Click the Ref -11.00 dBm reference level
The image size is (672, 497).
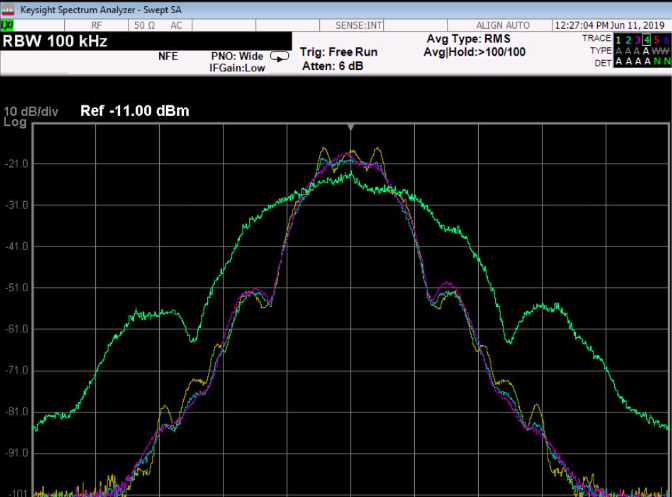pos(135,111)
